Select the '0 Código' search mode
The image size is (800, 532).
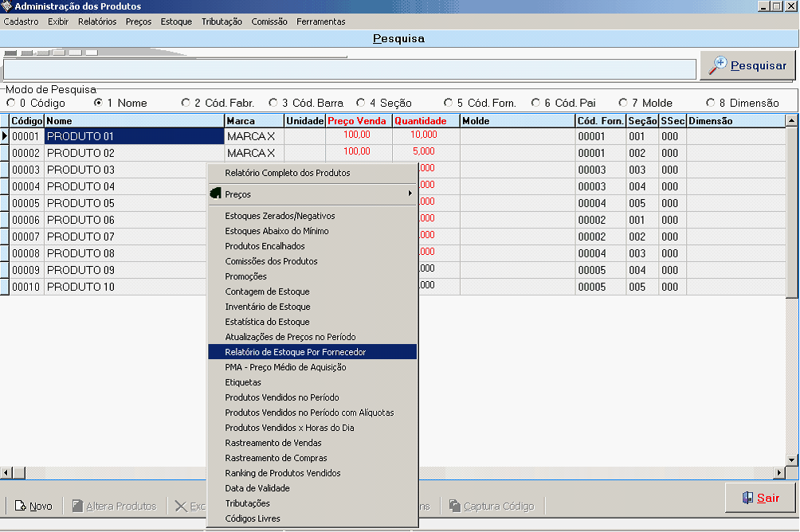11,103
